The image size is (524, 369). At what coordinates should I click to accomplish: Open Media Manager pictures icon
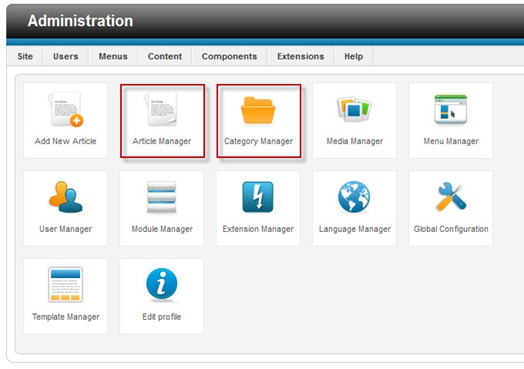point(354,109)
